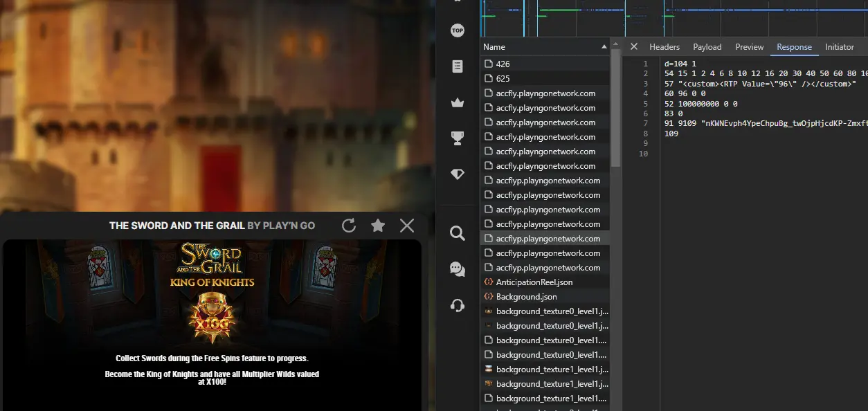Switch to the Initiator tab

tap(840, 46)
